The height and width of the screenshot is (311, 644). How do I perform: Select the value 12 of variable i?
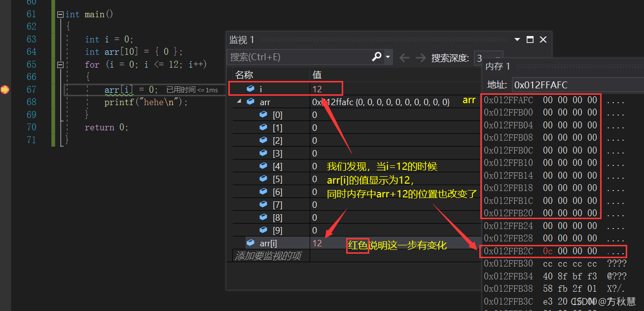(x=317, y=89)
